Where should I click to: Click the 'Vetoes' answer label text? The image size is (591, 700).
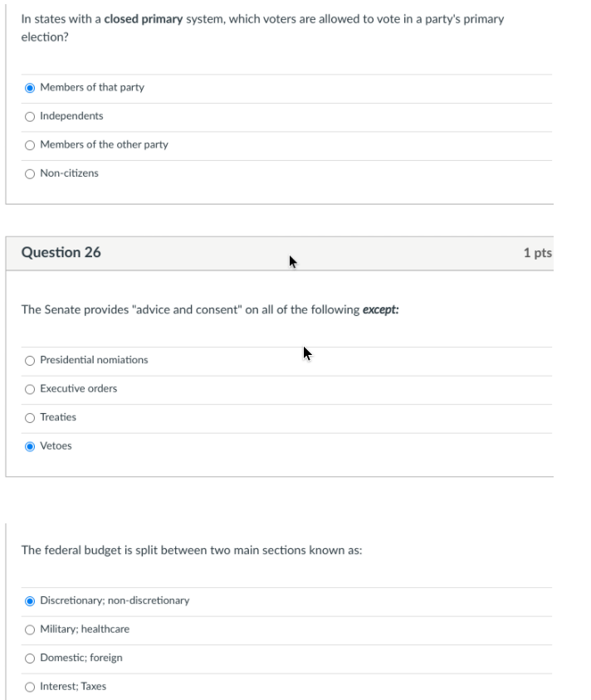pyautogui.click(x=56, y=446)
